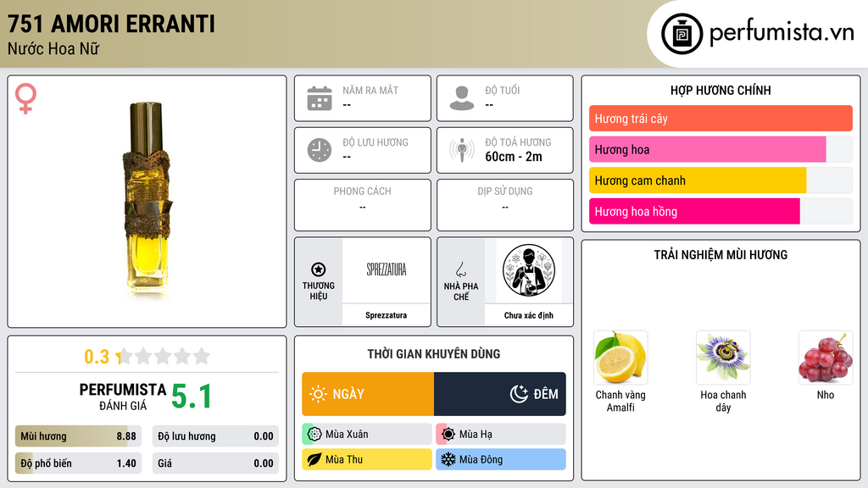Select the Nho grape image
The width and height of the screenshot is (868, 488).
pyautogui.click(x=826, y=358)
